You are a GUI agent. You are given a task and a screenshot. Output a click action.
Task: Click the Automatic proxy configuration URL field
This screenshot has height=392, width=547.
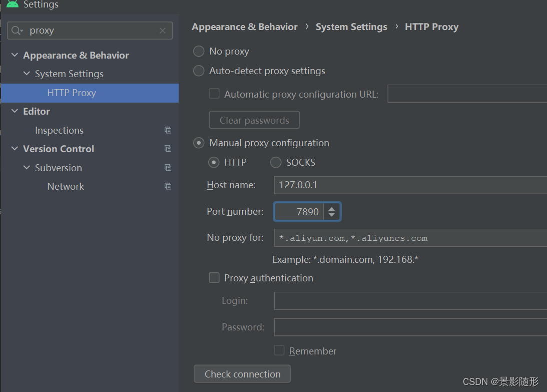pyautogui.click(x=467, y=94)
